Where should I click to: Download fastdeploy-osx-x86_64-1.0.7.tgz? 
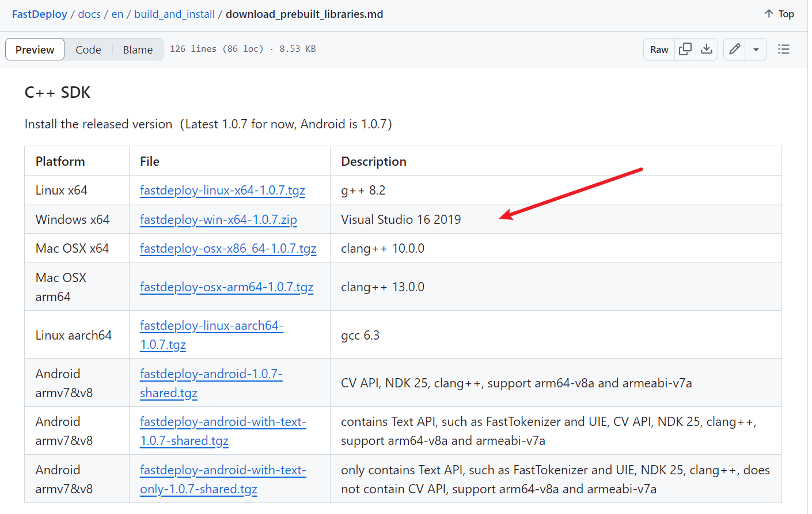coord(228,248)
